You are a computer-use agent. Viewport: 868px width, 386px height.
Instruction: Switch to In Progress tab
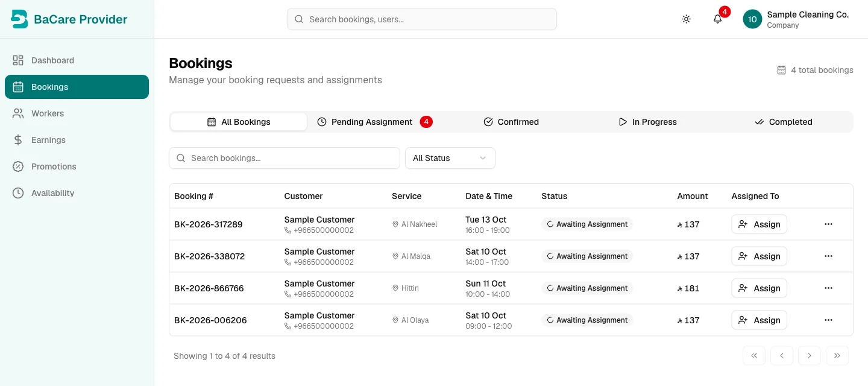[647, 122]
